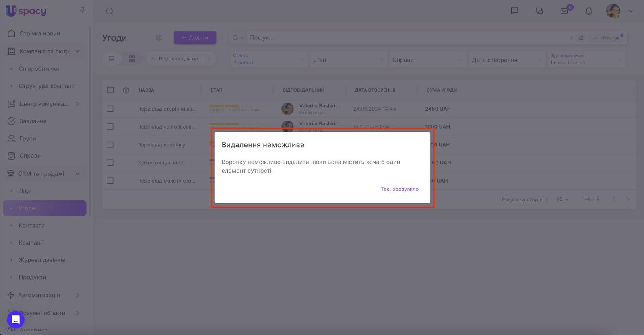Select the Переклад сторінки row checkbox
This screenshot has height=335, width=644.
click(x=110, y=109)
